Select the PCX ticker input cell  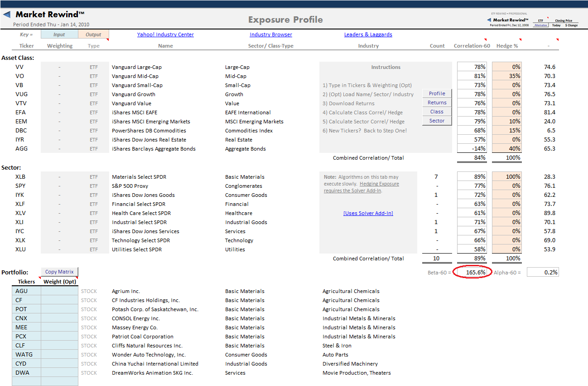(26, 337)
